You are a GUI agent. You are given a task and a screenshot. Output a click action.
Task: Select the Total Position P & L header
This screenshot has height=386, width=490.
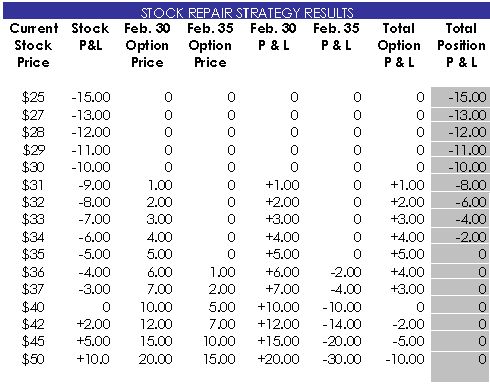pyautogui.click(x=461, y=45)
